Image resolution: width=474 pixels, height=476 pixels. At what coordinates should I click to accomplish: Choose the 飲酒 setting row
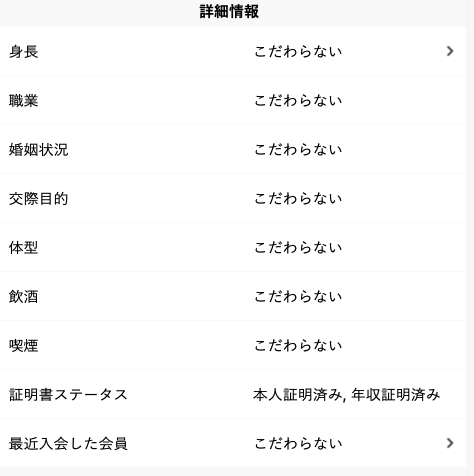point(233,296)
